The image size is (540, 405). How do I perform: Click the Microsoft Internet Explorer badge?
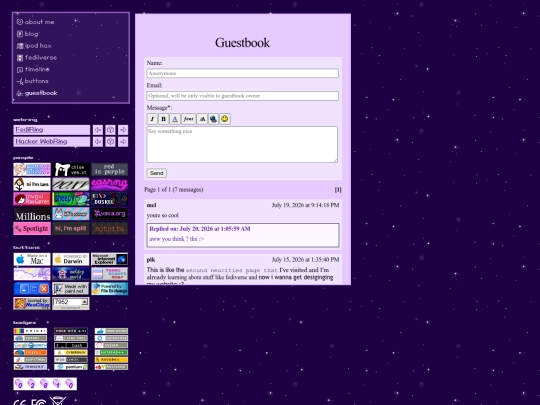pyautogui.click(x=110, y=259)
